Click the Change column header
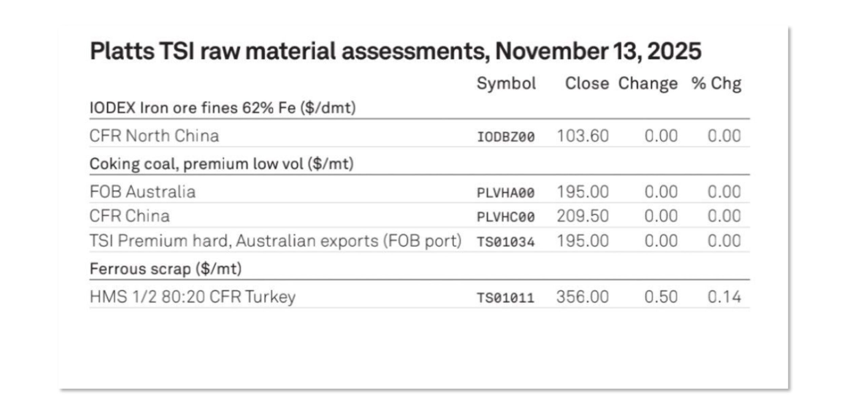Image resolution: width=868 pixels, height=408 pixels. [x=648, y=84]
